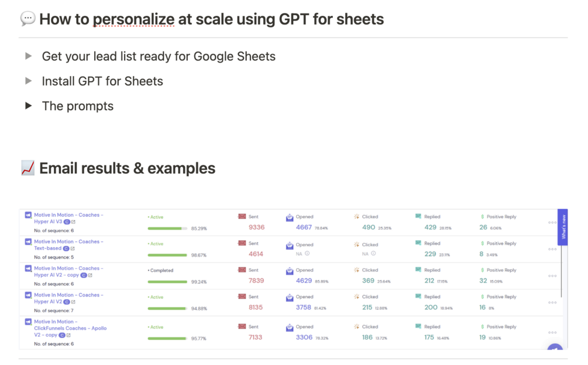This screenshot has width=588, height=365.
Task: Expand the 'Get your lead list ready' toggle
Action: coord(28,56)
